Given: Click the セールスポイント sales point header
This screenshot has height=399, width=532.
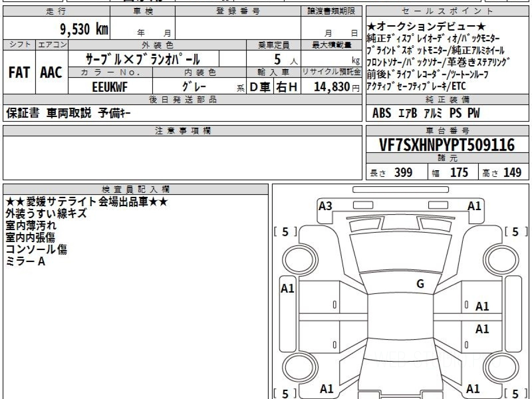Looking at the screenshot, I should (x=448, y=12).
